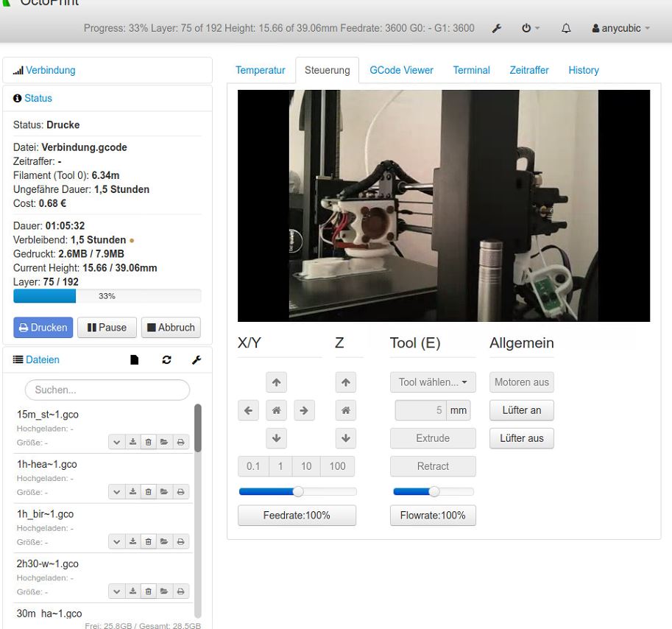Image resolution: width=672 pixels, height=629 pixels.
Task: Expand the power system menu
Action: click(x=531, y=28)
